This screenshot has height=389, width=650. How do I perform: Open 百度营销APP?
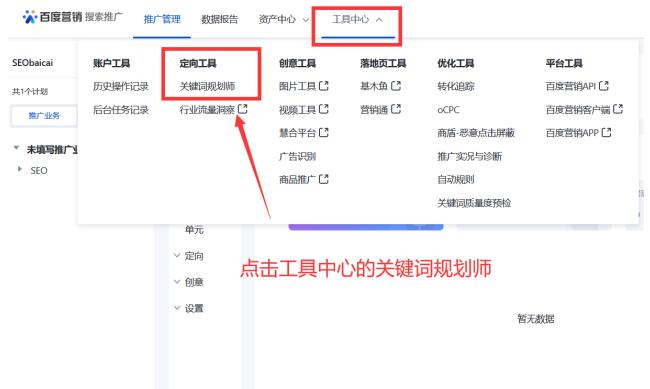point(572,133)
